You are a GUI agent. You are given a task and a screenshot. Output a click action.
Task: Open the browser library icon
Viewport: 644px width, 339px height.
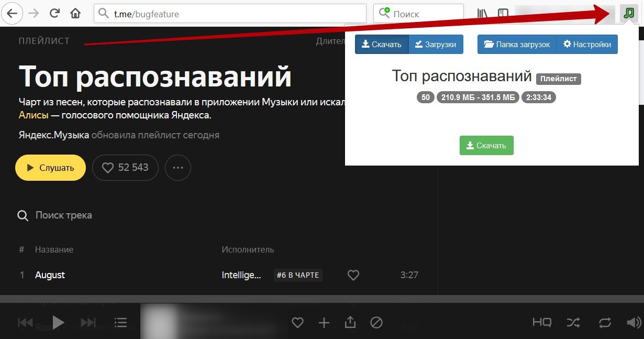tap(482, 14)
